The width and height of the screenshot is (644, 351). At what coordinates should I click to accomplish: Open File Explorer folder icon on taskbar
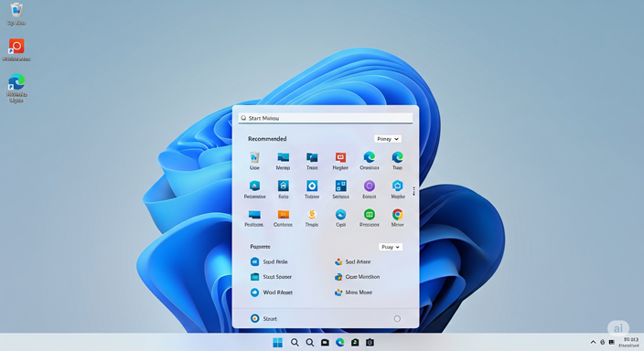pyautogui.click(x=325, y=343)
